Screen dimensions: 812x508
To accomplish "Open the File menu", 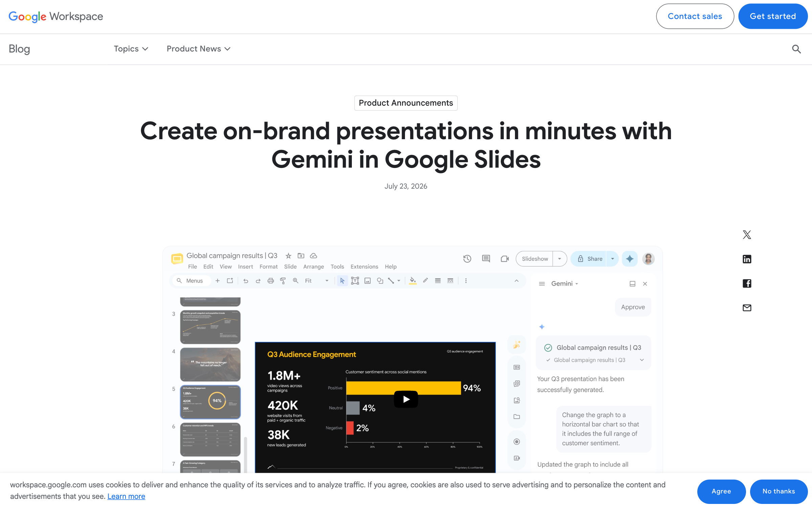I will pyautogui.click(x=193, y=267).
